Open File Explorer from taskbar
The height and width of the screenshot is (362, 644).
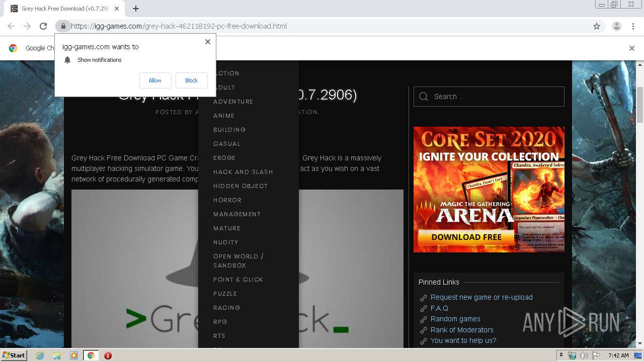pos(57,355)
